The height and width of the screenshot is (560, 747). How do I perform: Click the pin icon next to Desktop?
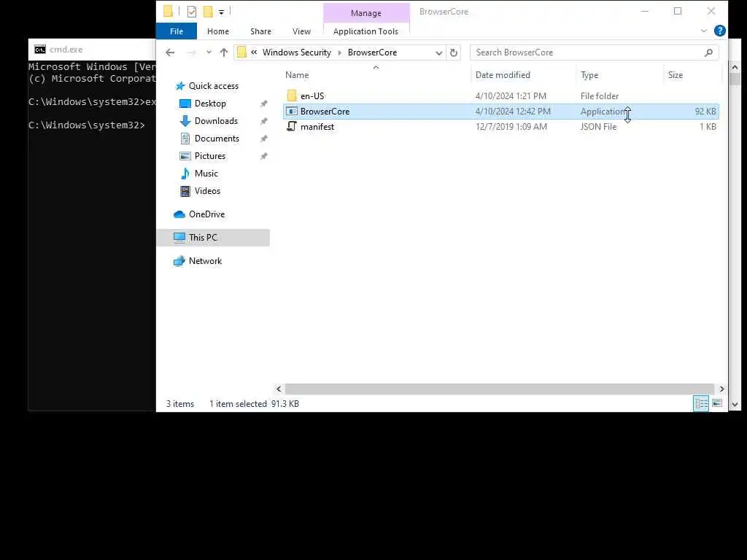(263, 104)
